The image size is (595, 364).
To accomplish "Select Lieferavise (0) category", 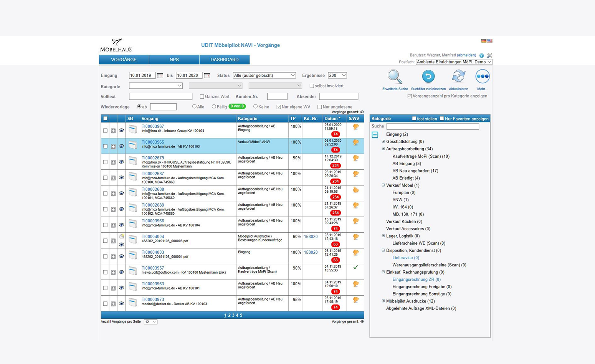I will tap(406, 258).
